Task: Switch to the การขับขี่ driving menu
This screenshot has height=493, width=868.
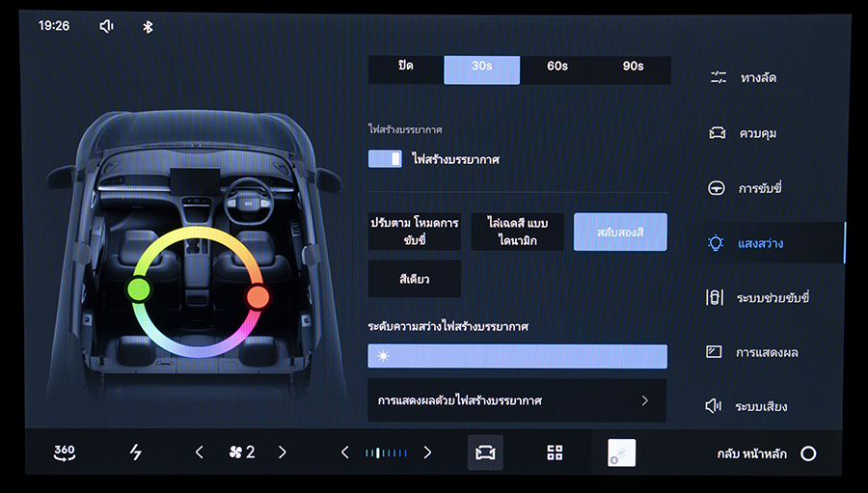Action: coord(759,188)
